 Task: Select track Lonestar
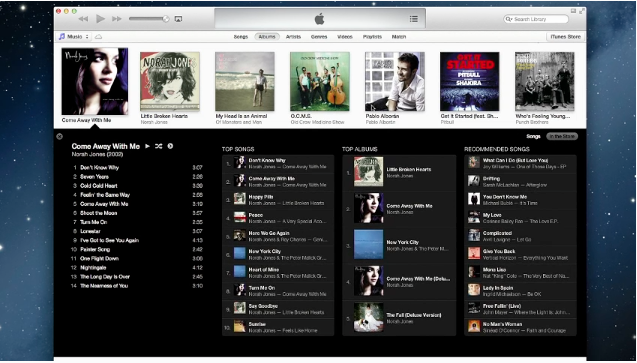[x=137, y=231]
